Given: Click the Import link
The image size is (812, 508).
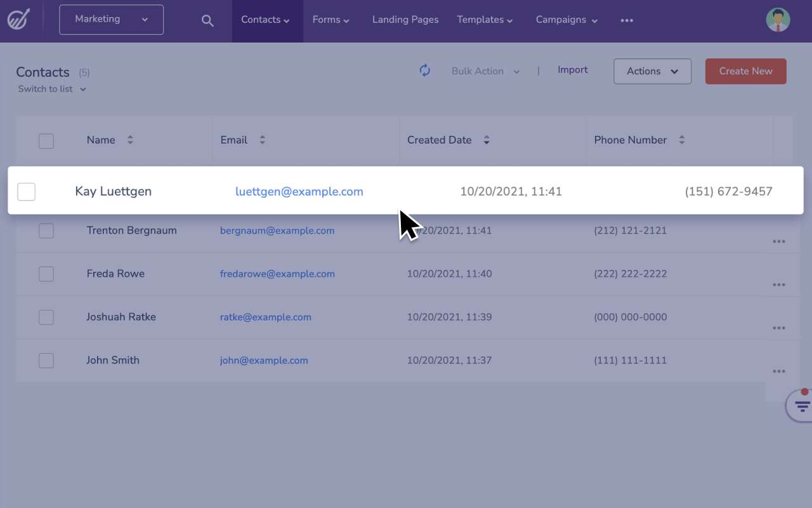Looking at the screenshot, I should 572,70.
